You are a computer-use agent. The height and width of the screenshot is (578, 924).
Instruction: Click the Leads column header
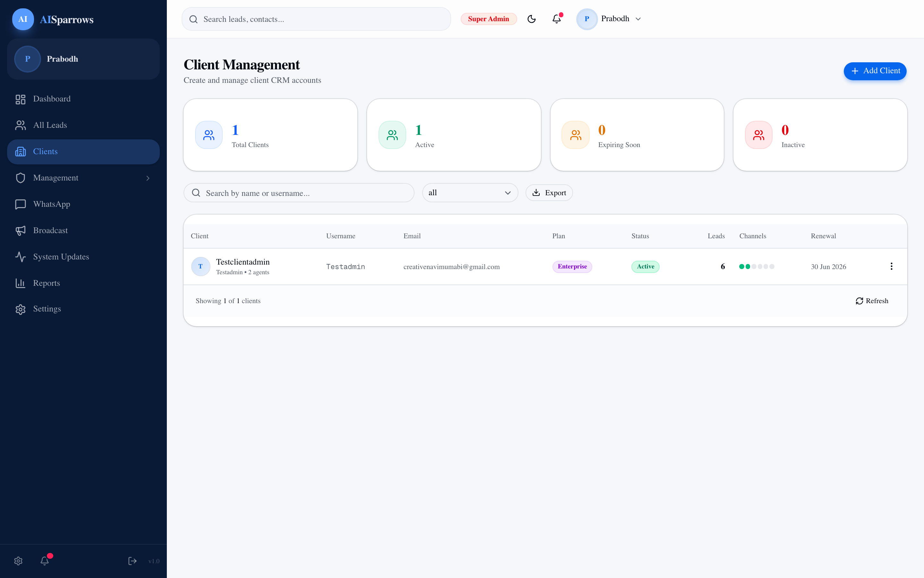(716, 236)
